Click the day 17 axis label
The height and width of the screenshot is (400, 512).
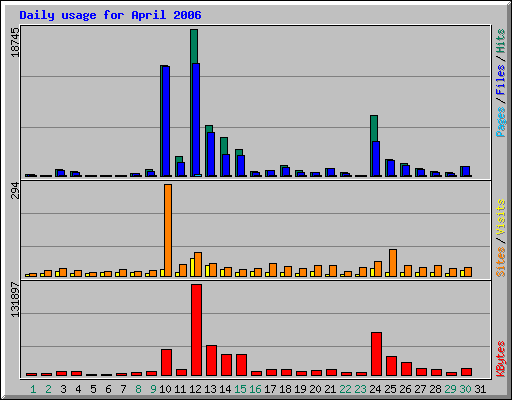tap(270, 389)
